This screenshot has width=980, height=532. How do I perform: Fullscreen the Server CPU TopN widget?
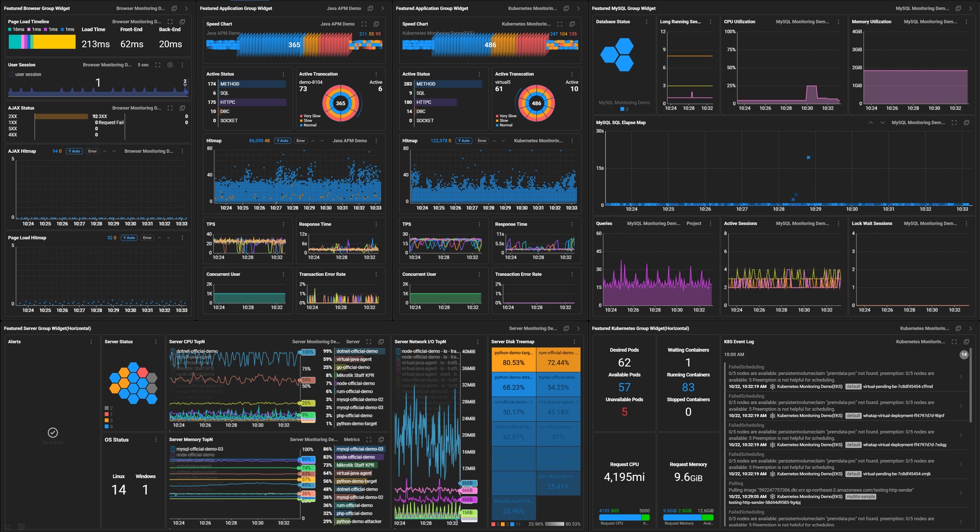(x=369, y=342)
